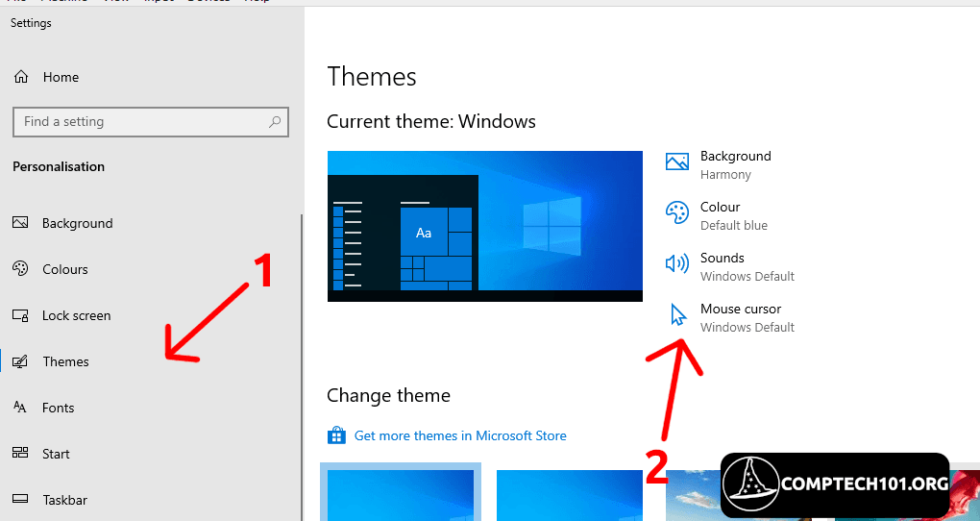Open Taskbar settings in the sidebar

click(64, 500)
